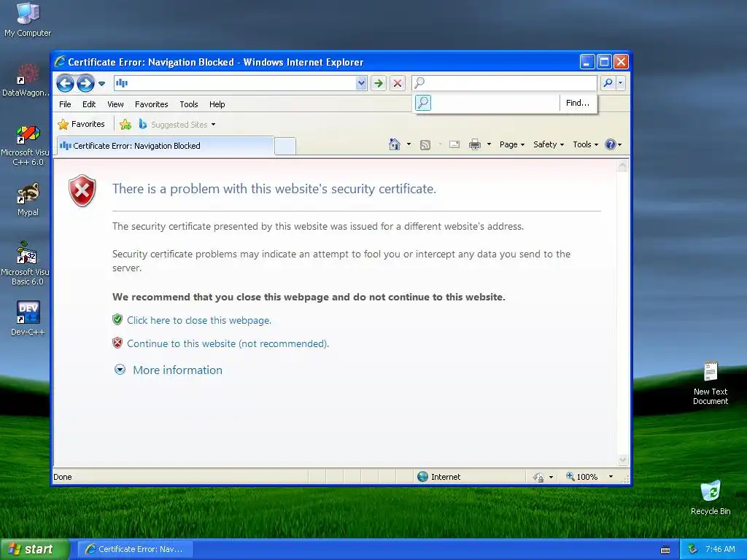This screenshot has height=560, width=747.
Task: Click the page scrollbar down arrow
Action: [x=623, y=459]
